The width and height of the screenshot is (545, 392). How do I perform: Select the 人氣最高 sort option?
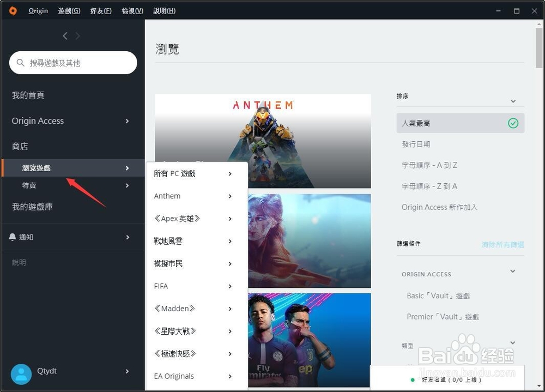[x=460, y=123]
